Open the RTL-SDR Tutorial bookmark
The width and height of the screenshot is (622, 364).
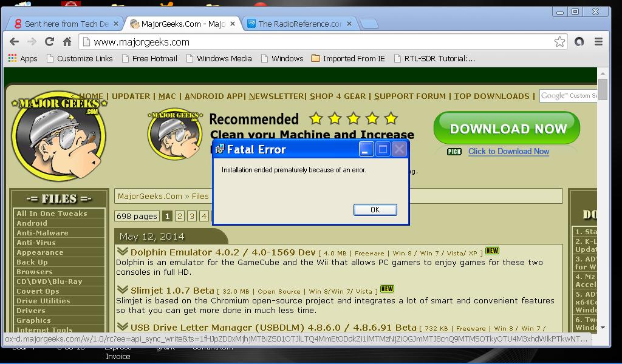tap(434, 59)
